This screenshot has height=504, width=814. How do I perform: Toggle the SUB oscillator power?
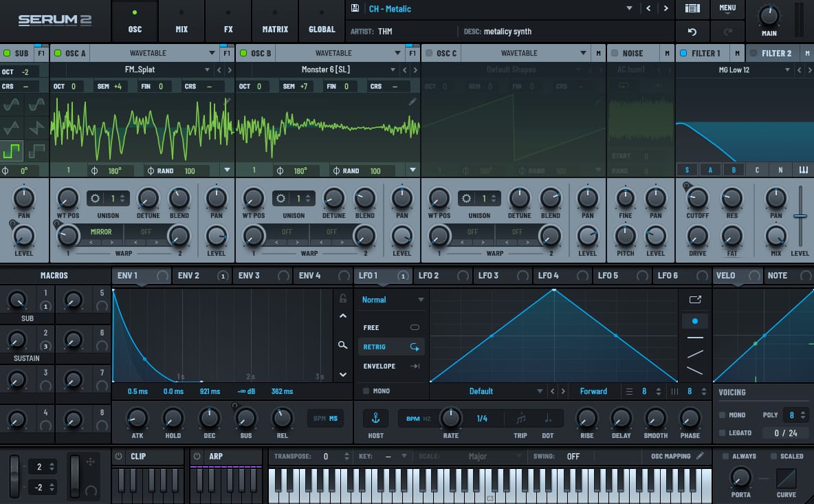coord(7,53)
